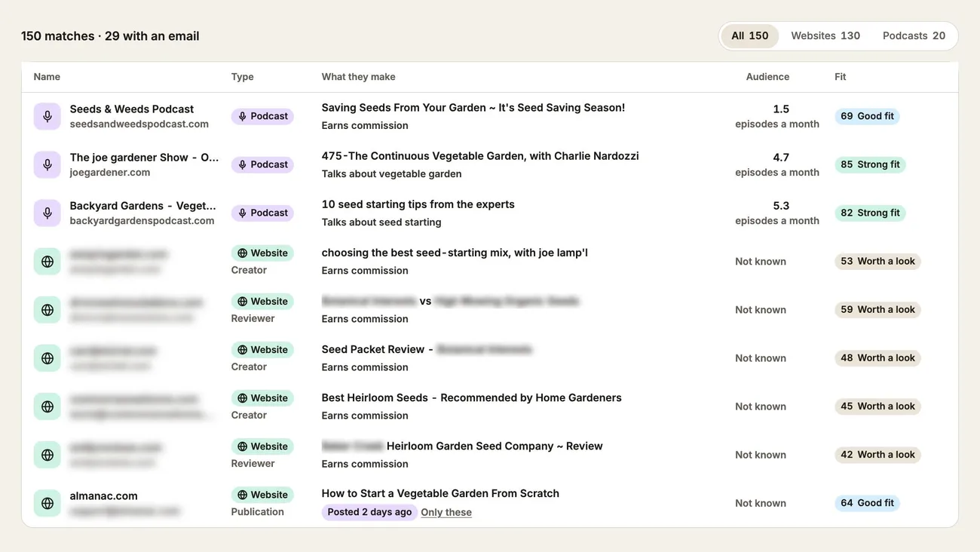
Task: Open the almanac.com entry name
Action: pyautogui.click(x=104, y=495)
